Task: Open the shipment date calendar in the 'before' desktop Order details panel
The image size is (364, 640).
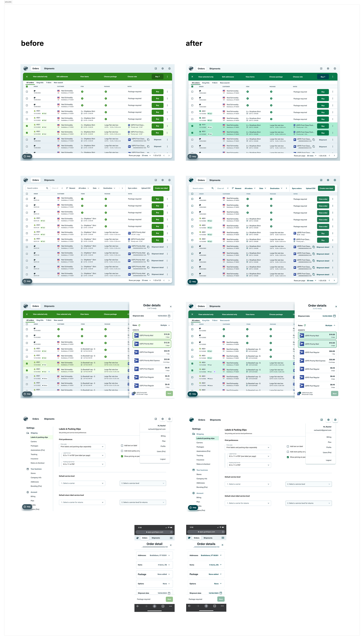Action: click(x=169, y=316)
